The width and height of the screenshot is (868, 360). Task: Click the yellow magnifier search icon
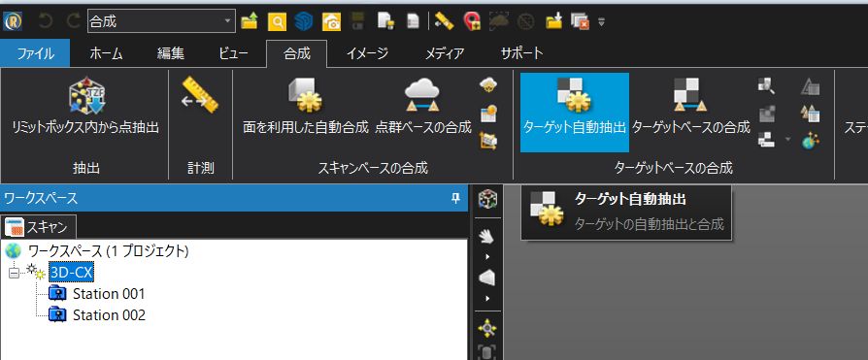click(x=277, y=22)
